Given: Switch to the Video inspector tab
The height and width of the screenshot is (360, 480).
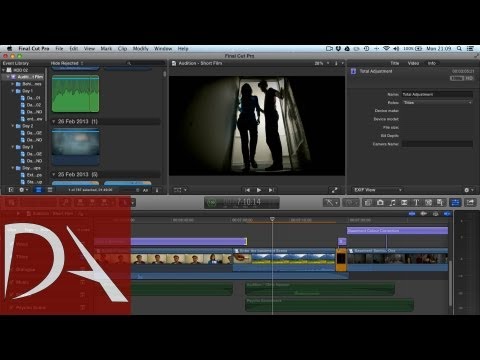Looking at the screenshot, I should click(x=413, y=63).
